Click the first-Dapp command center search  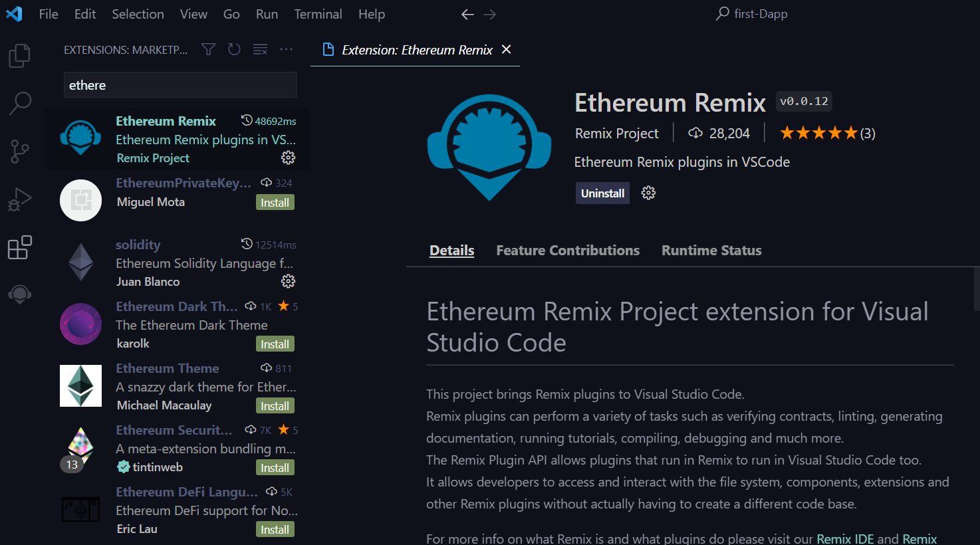[x=752, y=14]
